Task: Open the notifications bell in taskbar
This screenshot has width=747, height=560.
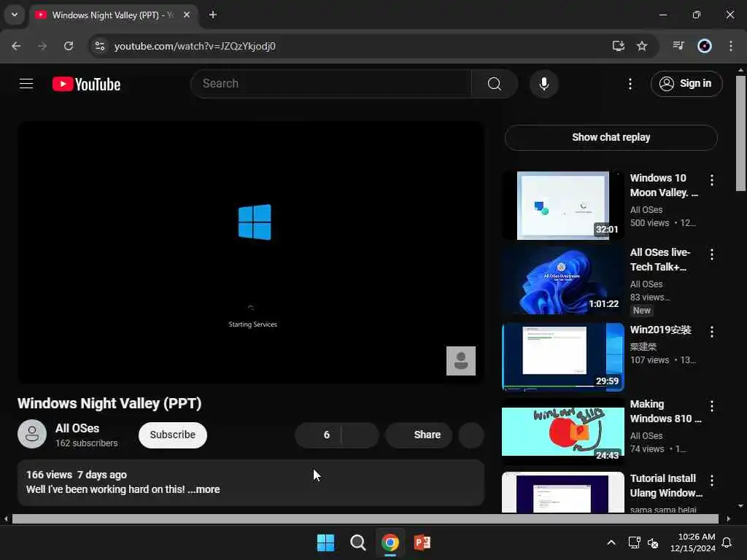Action: (x=727, y=542)
